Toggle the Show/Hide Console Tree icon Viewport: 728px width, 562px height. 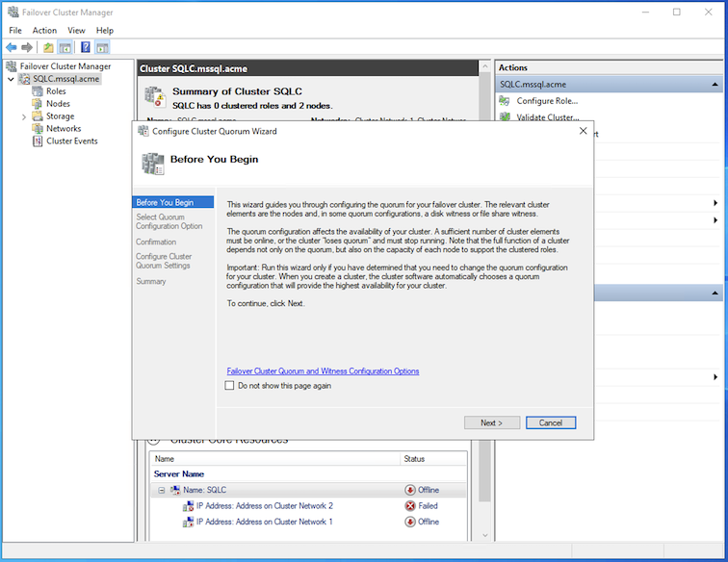(65, 47)
